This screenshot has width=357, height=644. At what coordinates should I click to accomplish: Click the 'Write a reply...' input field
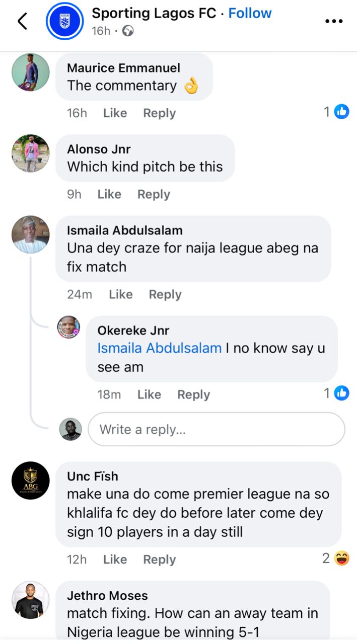[217, 429]
